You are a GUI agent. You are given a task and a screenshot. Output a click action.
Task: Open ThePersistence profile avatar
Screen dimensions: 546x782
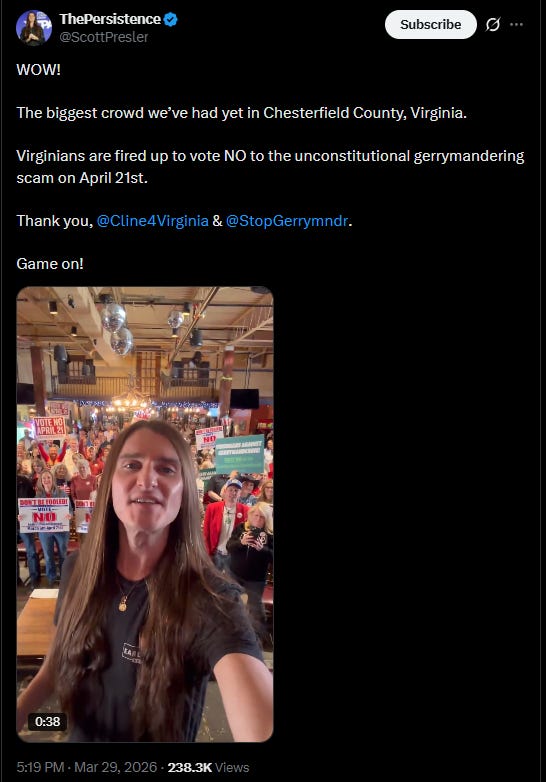click(34, 28)
